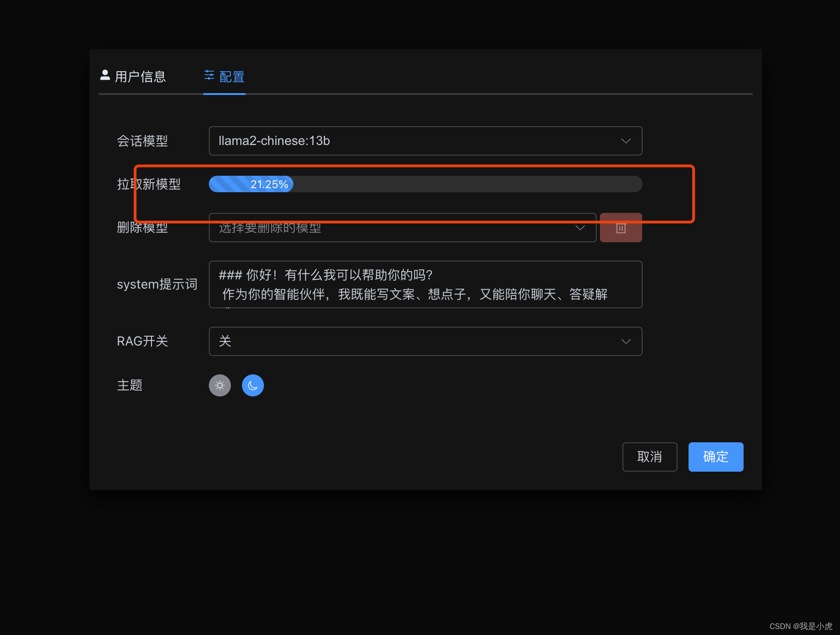The width and height of the screenshot is (840, 635).
Task: Click the RAG开关 label
Action: pyautogui.click(x=142, y=341)
